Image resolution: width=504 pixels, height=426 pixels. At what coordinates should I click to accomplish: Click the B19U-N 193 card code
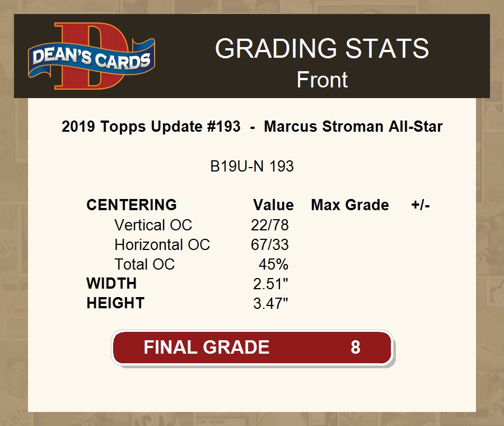(x=252, y=166)
